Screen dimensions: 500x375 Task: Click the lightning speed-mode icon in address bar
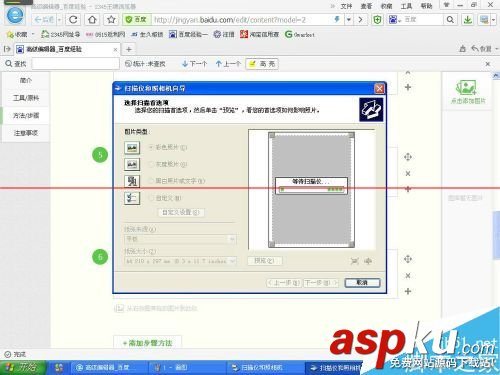pos(337,20)
